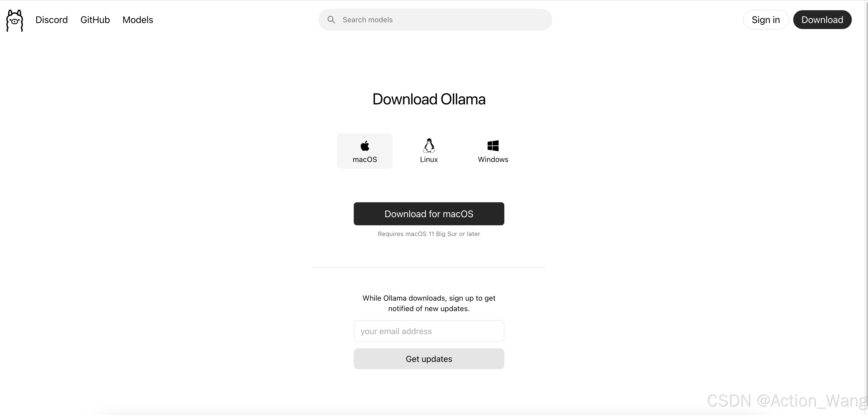The image size is (868, 415).
Task: Click the Requires macOS 11 note
Action: click(x=429, y=234)
